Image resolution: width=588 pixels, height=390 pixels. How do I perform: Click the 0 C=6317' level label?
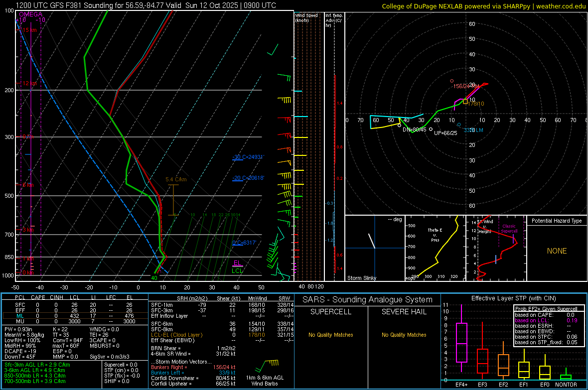coord(244,243)
